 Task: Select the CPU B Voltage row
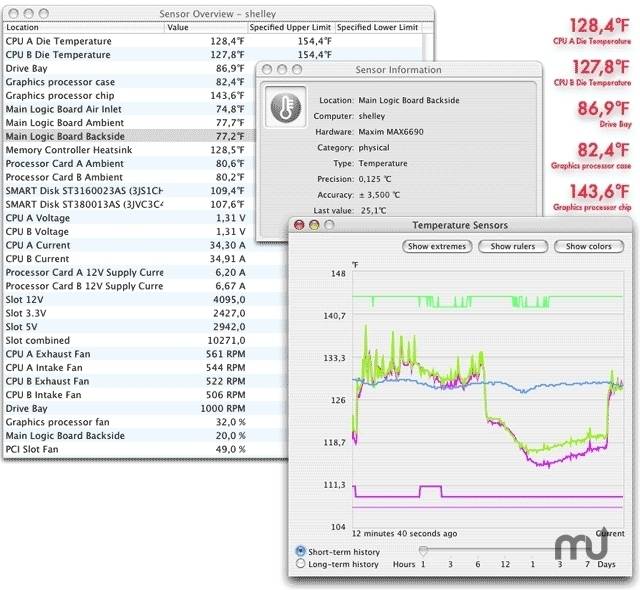click(x=129, y=231)
